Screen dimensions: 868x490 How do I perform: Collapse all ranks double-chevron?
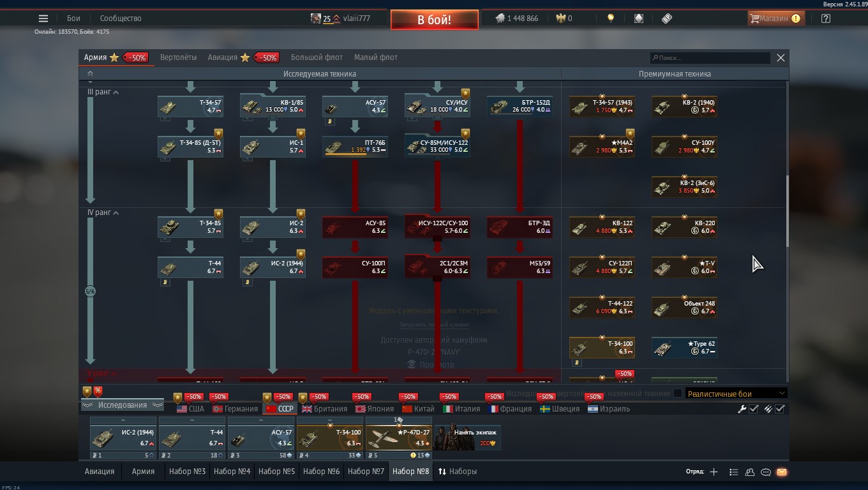point(90,74)
